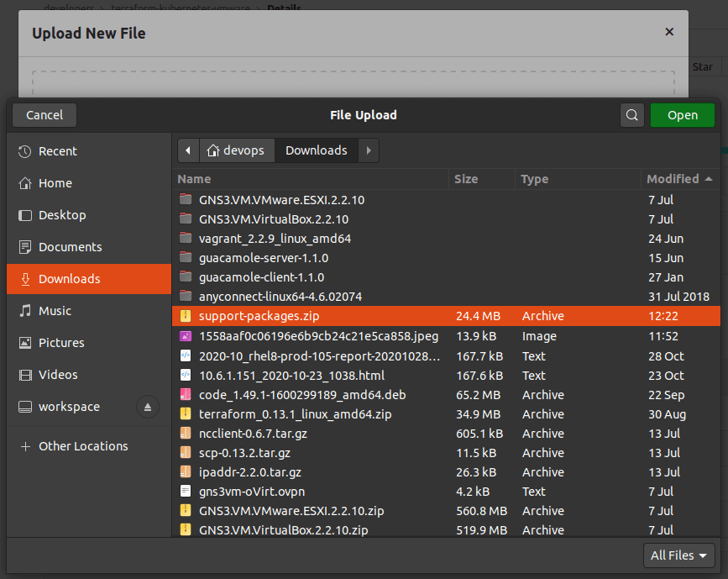Viewport: 728px width, 579px height.
Task: Open the guacamole-server-1.1.0 folder
Action: click(263, 258)
